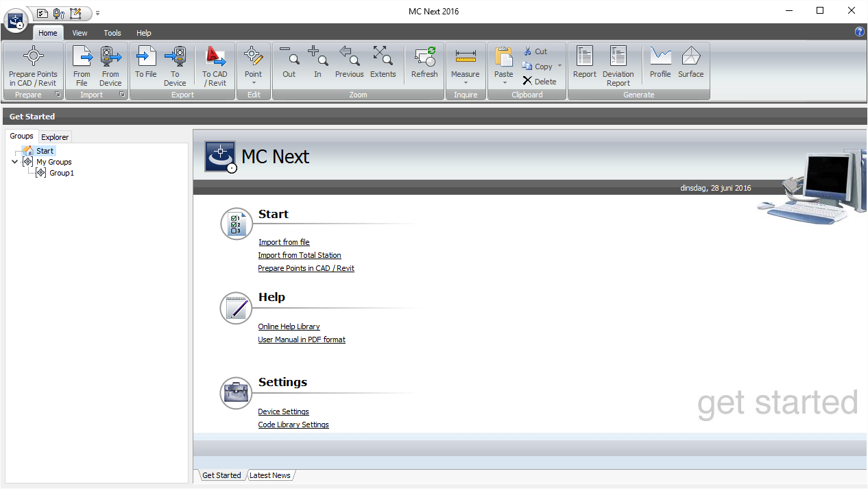
Task: Click the Start section checklist icon
Action: [237, 224]
